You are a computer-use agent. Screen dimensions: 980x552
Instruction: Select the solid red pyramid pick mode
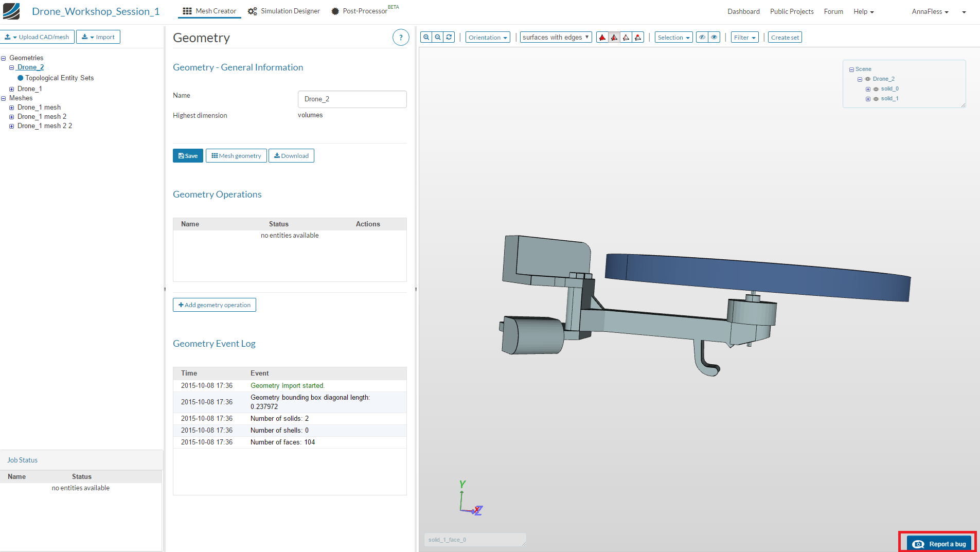pyautogui.click(x=602, y=37)
